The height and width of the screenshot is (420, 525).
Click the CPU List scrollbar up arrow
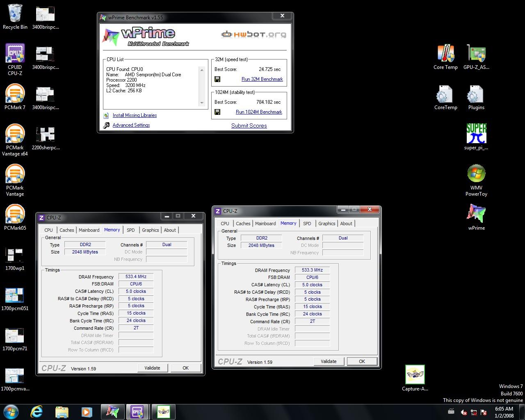point(202,70)
